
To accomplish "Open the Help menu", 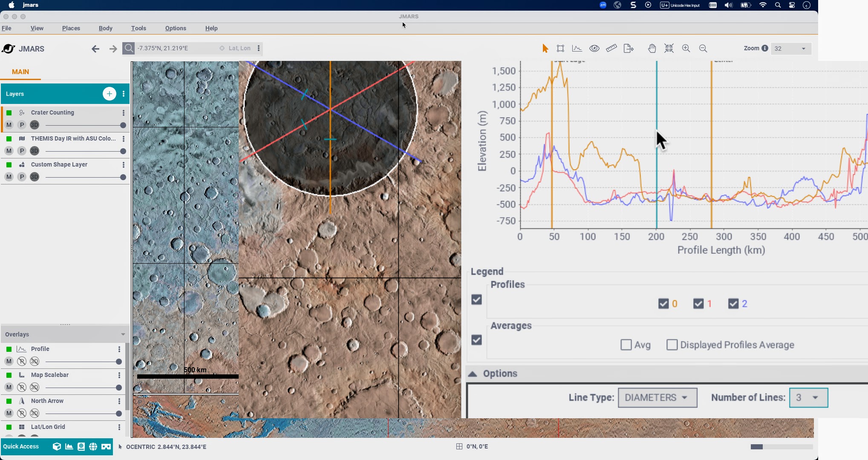I will [211, 28].
